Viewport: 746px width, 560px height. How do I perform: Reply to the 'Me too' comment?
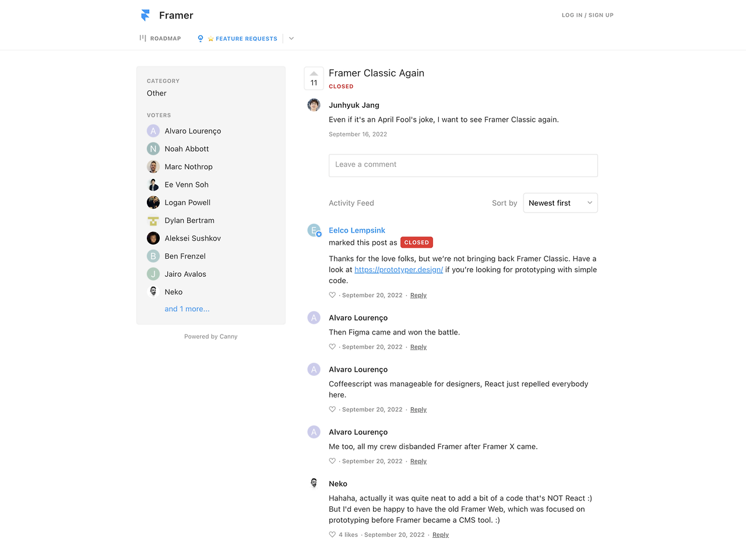click(418, 461)
